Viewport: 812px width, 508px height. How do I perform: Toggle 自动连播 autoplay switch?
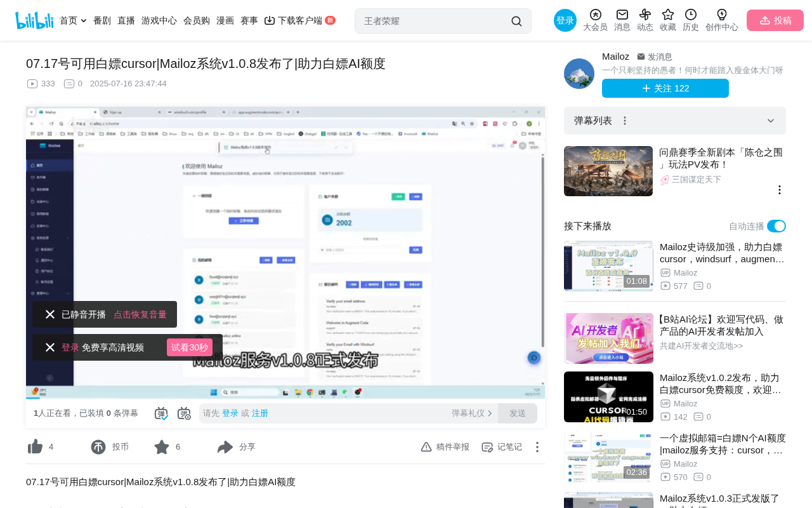tap(776, 226)
